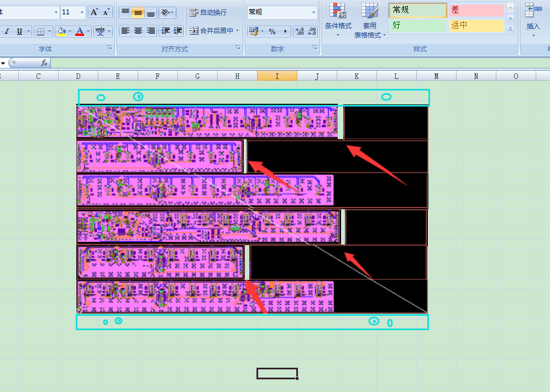Align text to the left
550x392 pixels.
[125, 31]
